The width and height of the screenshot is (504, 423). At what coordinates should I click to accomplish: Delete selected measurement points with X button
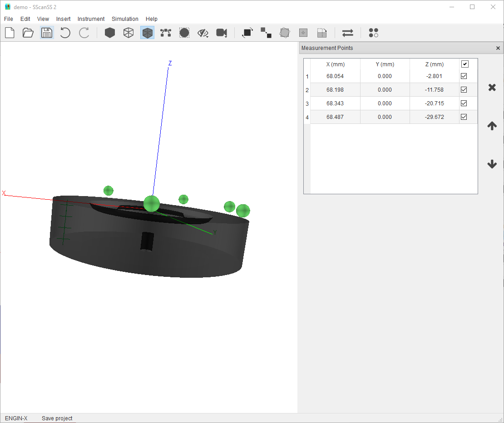[492, 87]
